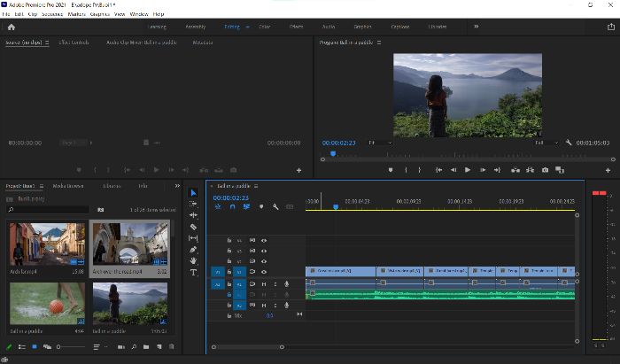Expand Project panel tab overflow chevrons
Screen dimensions: 620x364
pos(177,186)
